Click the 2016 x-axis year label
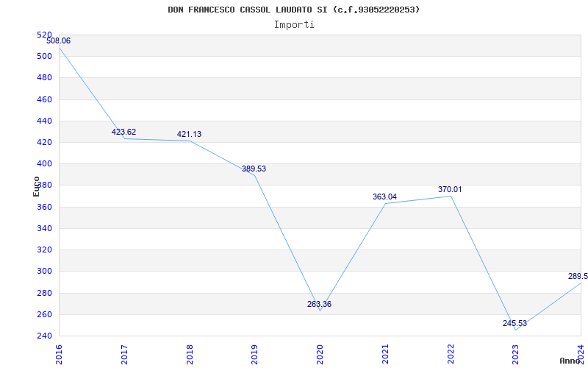The width and height of the screenshot is (588, 368). point(59,355)
